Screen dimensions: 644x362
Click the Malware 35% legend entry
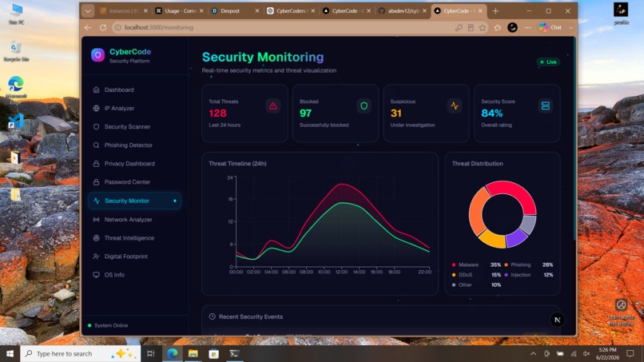pyautogui.click(x=476, y=265)
